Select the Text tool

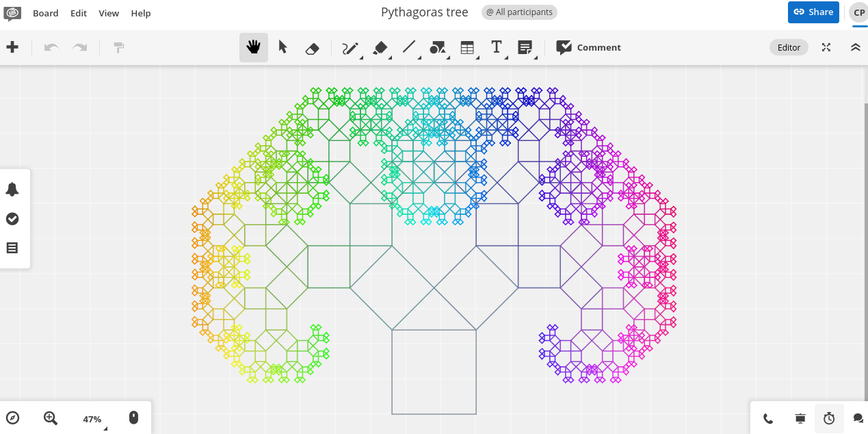pos(497,47)
